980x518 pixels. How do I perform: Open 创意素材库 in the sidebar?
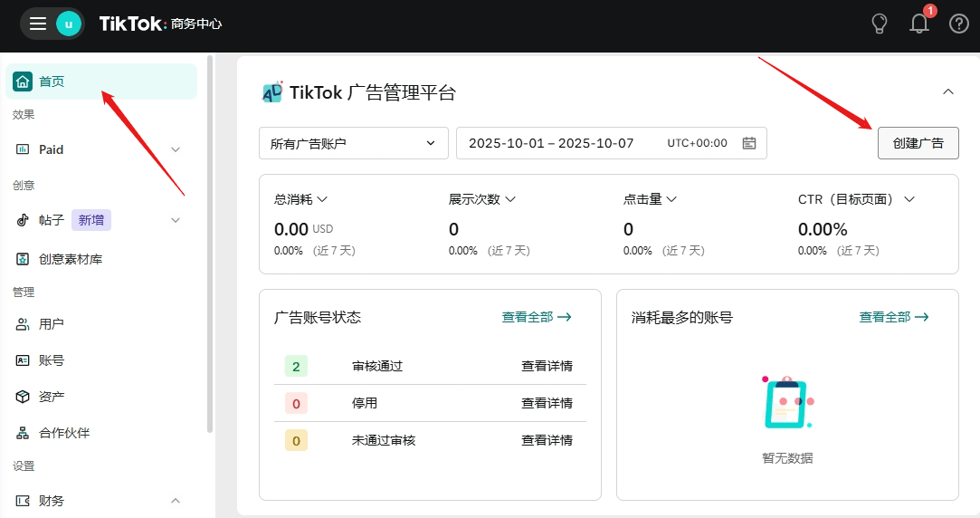click(71, 259)
